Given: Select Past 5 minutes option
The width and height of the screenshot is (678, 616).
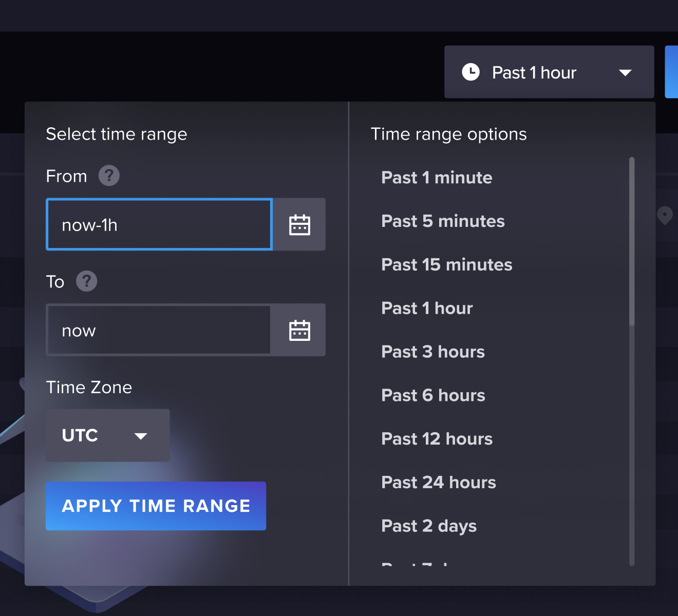Looking at the screenshot, I should (442, 221).
